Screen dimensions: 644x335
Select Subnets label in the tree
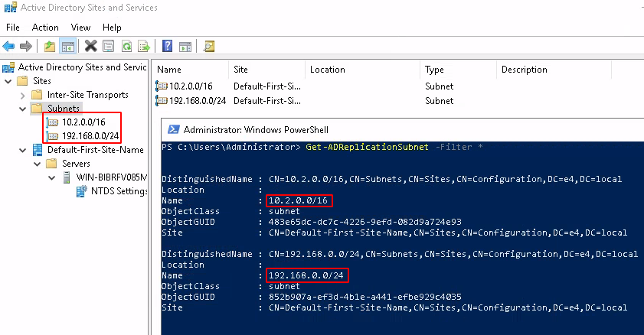[64, 109]
